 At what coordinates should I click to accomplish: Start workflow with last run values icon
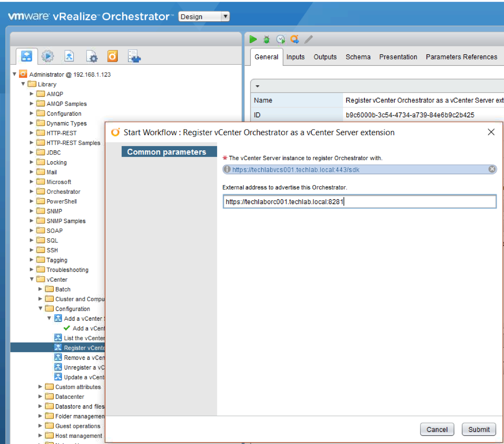pyautogui.click(x=295, y=39)
